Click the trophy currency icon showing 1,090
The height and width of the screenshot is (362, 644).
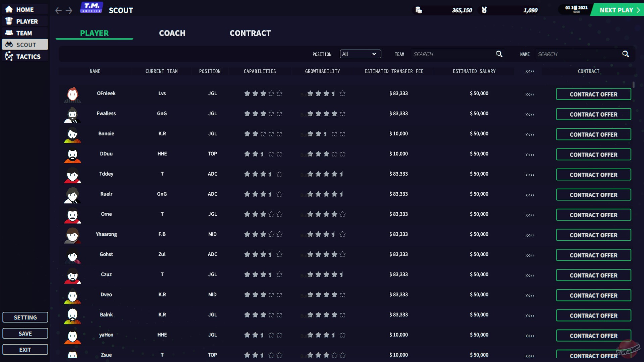(483, 10)
